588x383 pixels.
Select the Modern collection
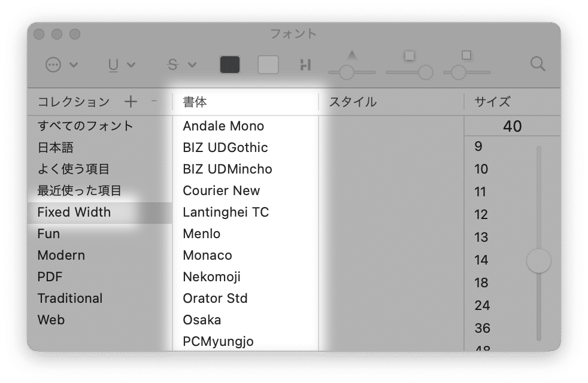coord(100,256)
